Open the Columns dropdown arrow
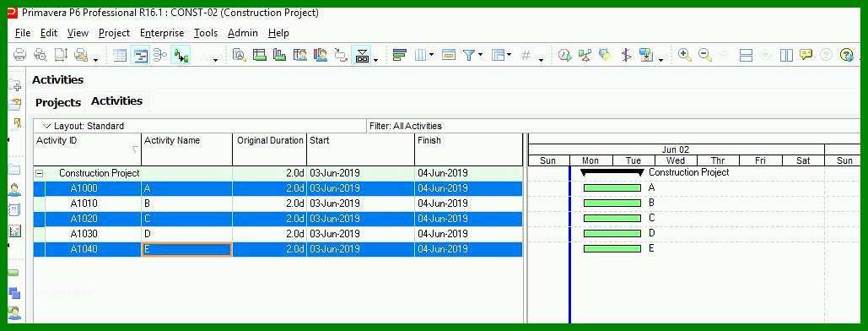 click(x=431, y=55)
